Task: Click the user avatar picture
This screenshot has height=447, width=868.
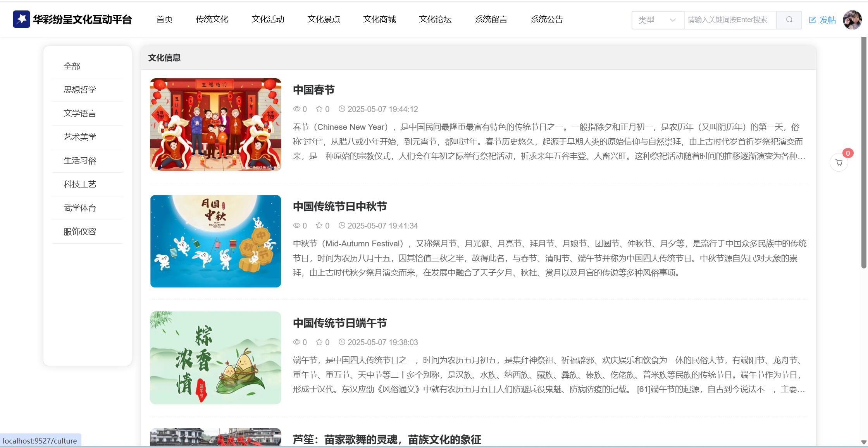Action: (x=852, y=20)
